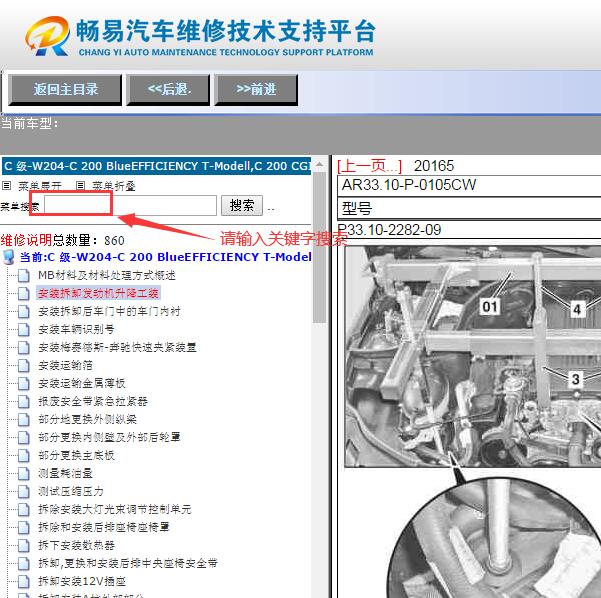Image resolution: width=601 pixels, height=598 pixels.
Task: Focus the 菜单搜索 keyword input field
Action: tap(130, 205)
